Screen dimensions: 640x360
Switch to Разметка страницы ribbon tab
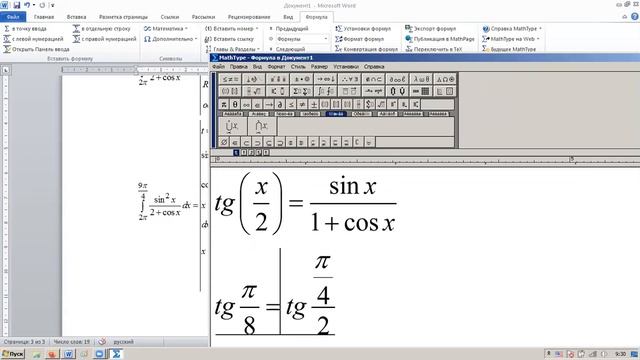pos(123,17)
